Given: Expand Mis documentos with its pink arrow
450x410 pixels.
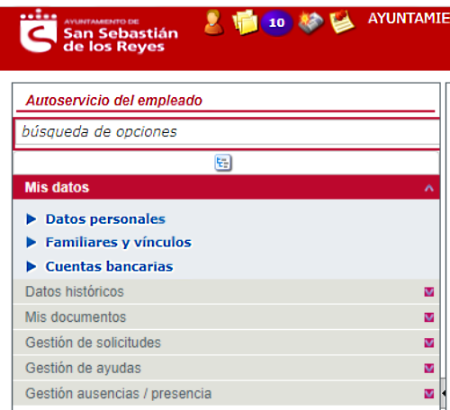Looking at the screenshot, I should coord(429,317).
